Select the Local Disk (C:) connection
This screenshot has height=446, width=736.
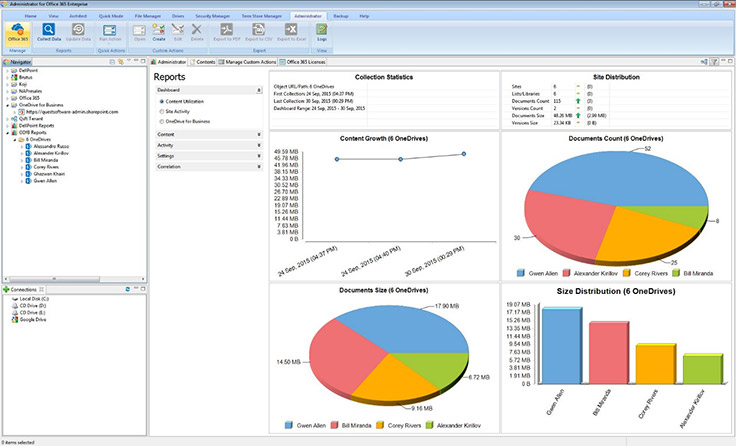pos(30,299)
